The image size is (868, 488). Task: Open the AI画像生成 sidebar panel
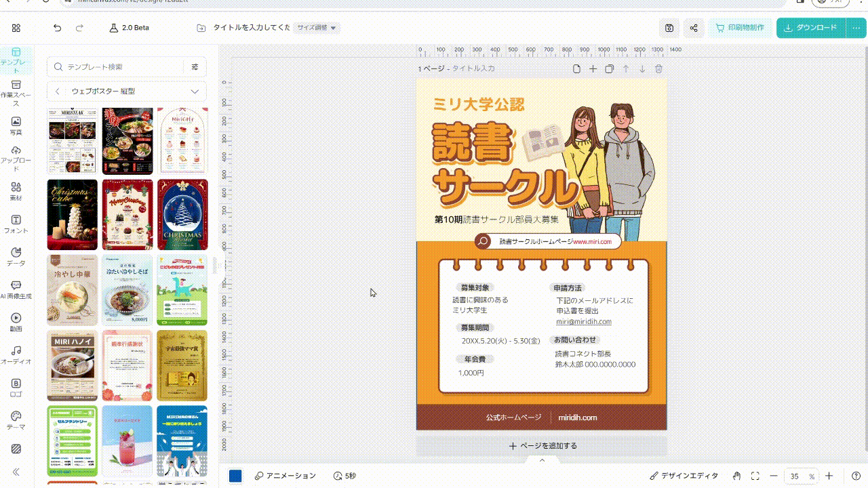[x=16, y=290]
